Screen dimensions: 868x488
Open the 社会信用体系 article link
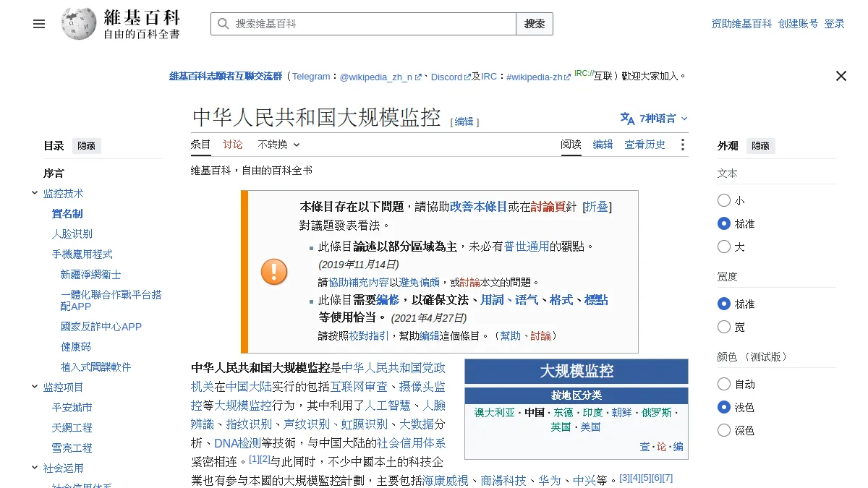412,442
